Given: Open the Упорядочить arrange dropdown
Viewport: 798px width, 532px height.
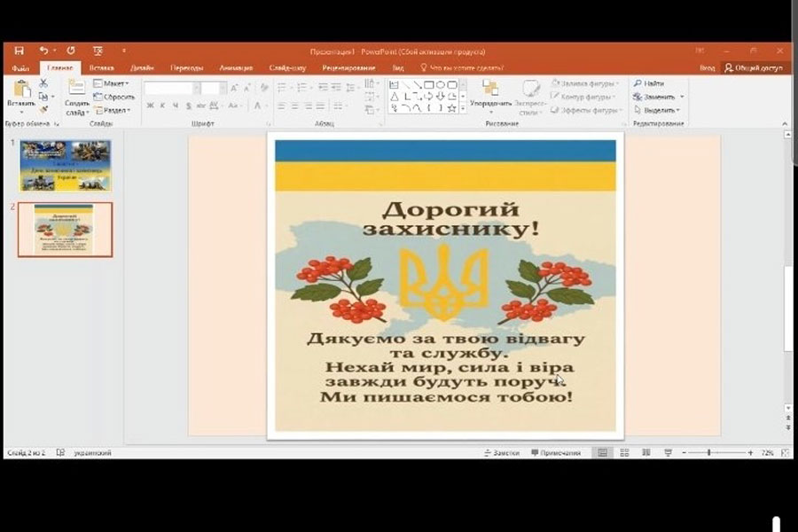Looking at the screenshot, I should pos(490,97).
